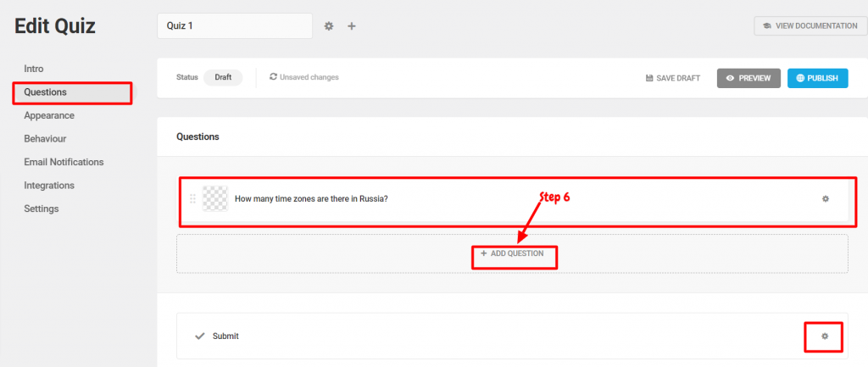Click the Unsaved changes text
Viewport: 868px width, 367px height.
[309, 77]
